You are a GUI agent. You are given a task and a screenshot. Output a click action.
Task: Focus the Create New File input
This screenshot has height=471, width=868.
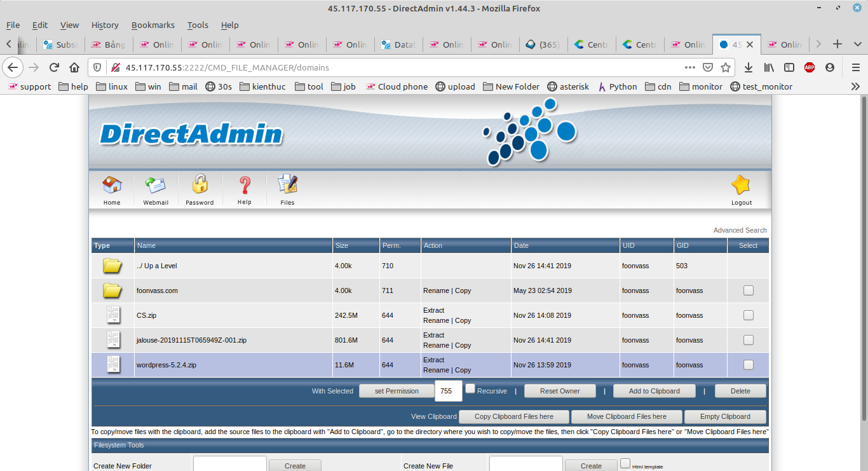[526, 465]
